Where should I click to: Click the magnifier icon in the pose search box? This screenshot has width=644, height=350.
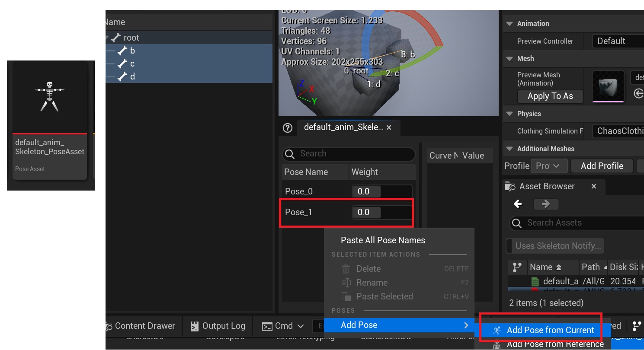click(x=290, y=154)
